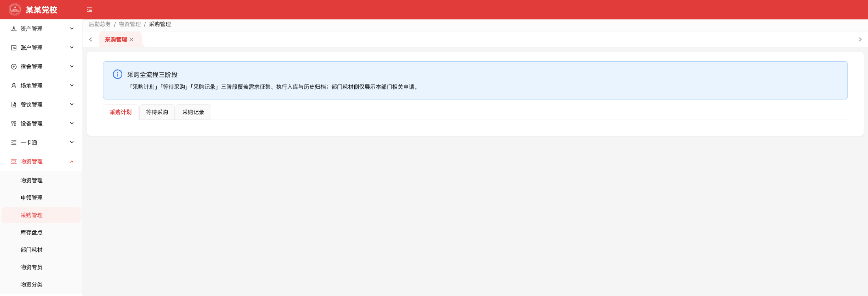Expand the 资产管理 menu chevron
Screen dimensions: 868x296
tap(72, 29)
